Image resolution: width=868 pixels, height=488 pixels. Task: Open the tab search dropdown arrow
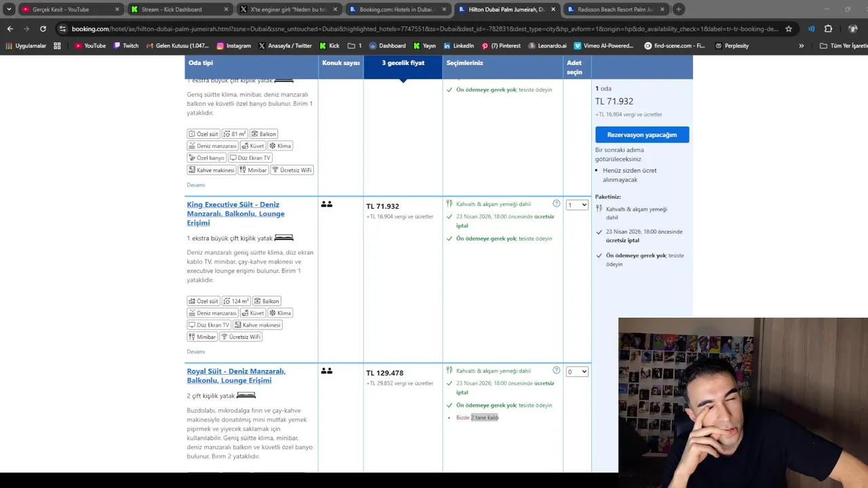pos(9,9)
